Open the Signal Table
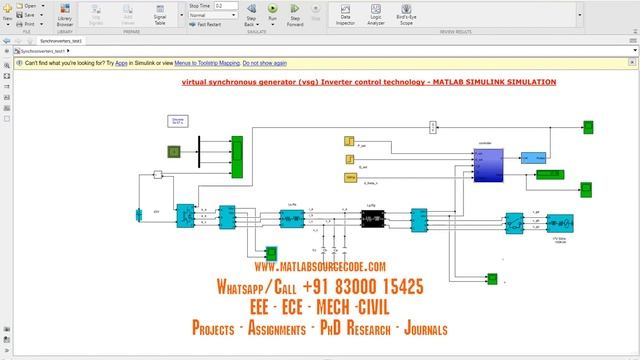Image resolution: width=640 pixels, height=360 pixels. [x=160, y=15]
